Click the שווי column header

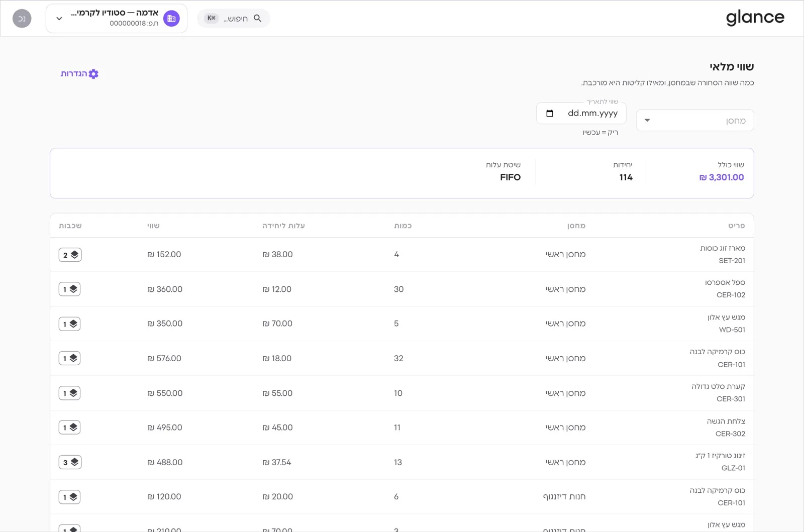153,226
